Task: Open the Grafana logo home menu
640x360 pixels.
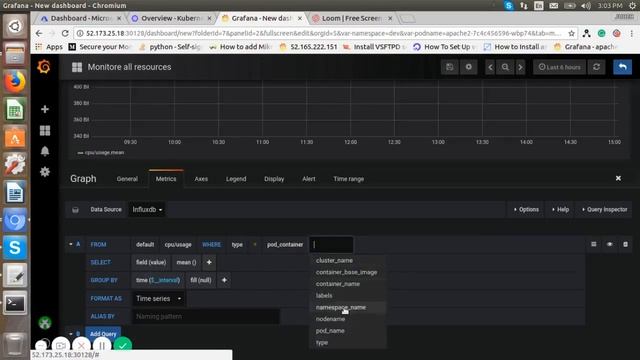Action: pyautogui.click(x=44, y=67)
